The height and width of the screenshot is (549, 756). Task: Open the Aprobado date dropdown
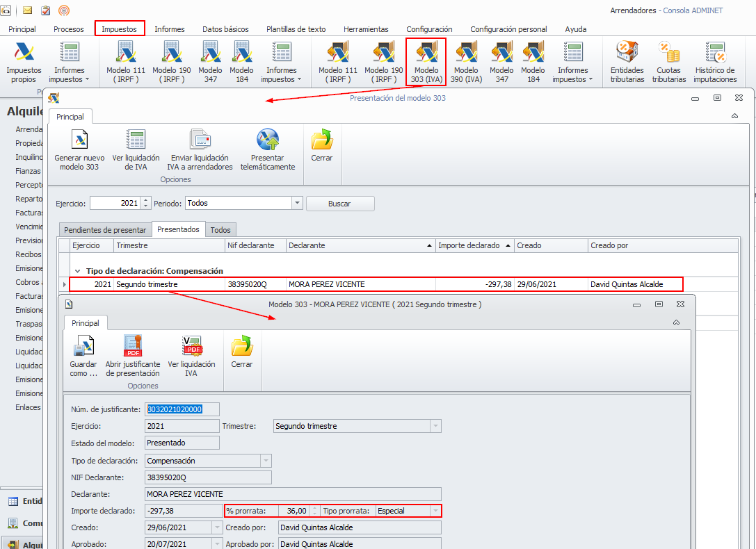(218, 544)
